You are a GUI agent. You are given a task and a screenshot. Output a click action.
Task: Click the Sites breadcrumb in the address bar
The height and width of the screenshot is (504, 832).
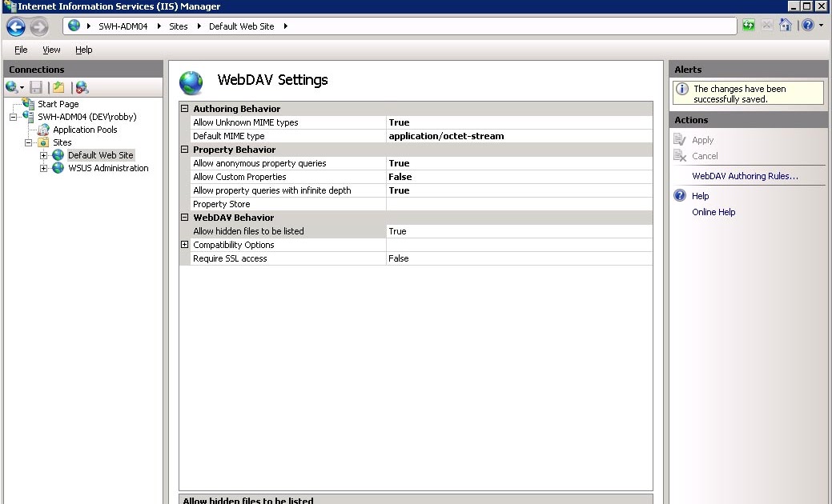[179, 26]
